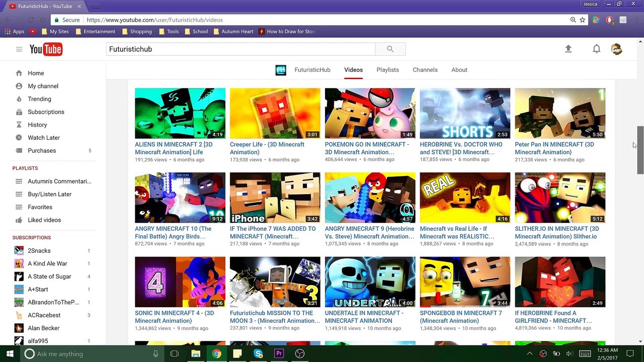Open Task View on the taskbar
This screenshot has height=362, width=644.
(x=175, y=354)
